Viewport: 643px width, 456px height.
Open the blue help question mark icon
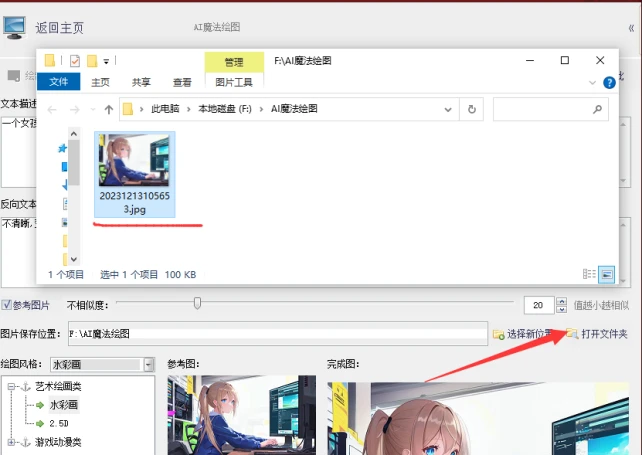point(609,82)
